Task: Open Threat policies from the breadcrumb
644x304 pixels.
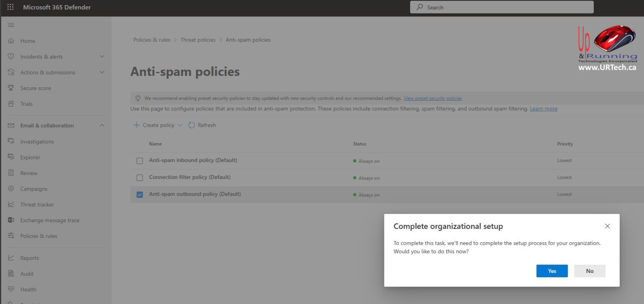Action: [198, 39]
